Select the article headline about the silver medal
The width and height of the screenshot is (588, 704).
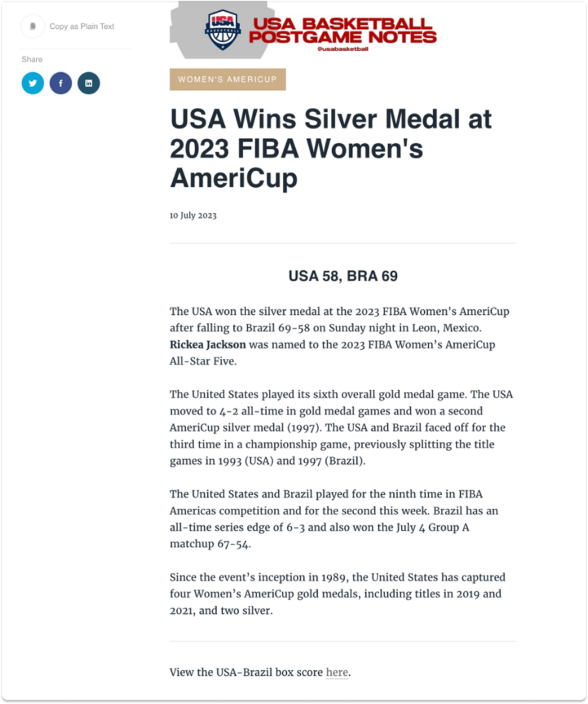point(331,147)
